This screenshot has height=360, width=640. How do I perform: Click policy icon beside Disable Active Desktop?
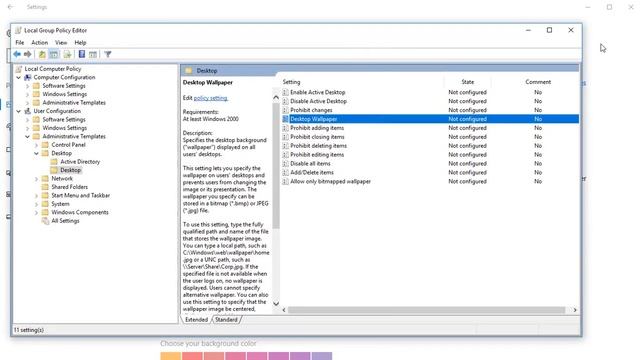[x=285, y=102]
